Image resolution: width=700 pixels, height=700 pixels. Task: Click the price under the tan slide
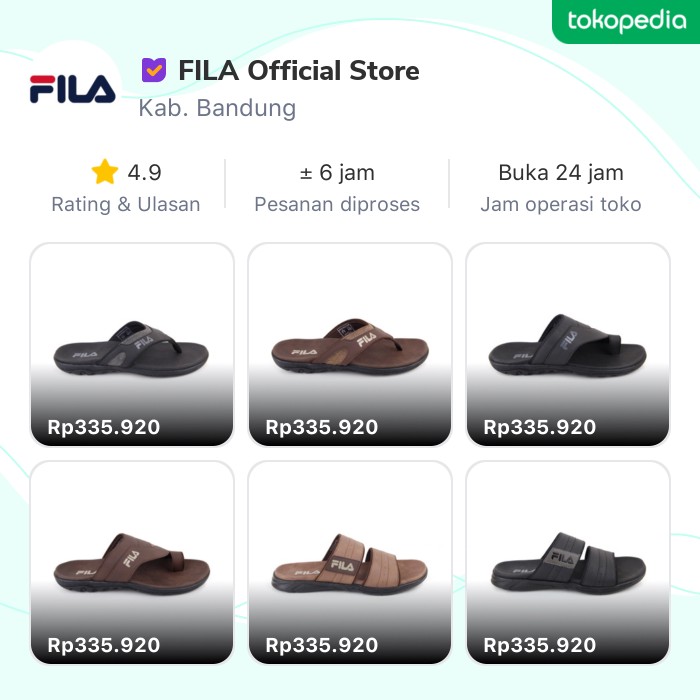(x=322, y=645)
